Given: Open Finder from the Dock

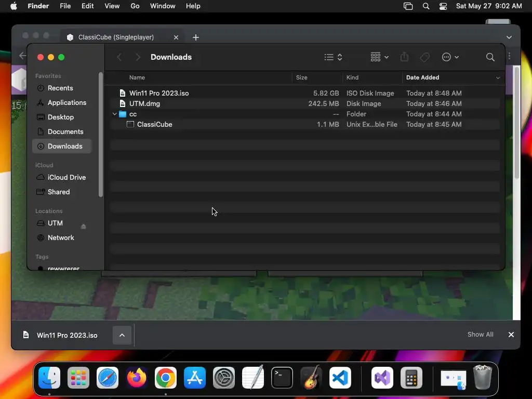Looking at the screenshot, I should point(49,378).
